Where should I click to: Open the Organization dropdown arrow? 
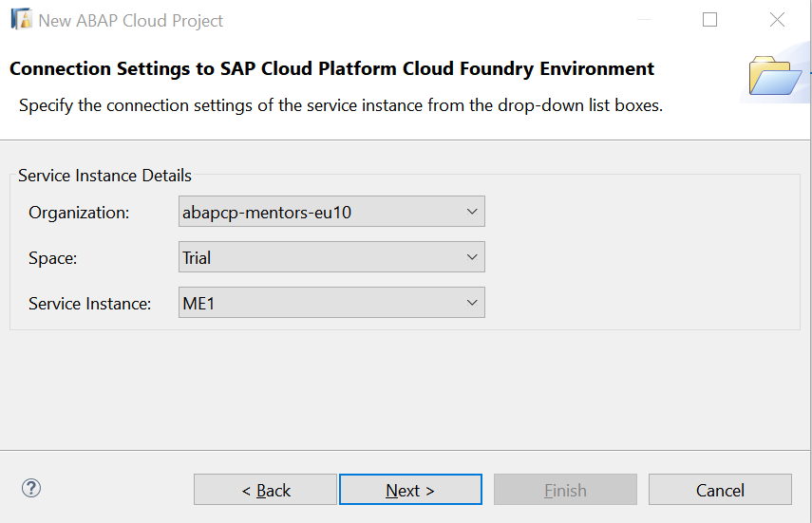point(472,212)
